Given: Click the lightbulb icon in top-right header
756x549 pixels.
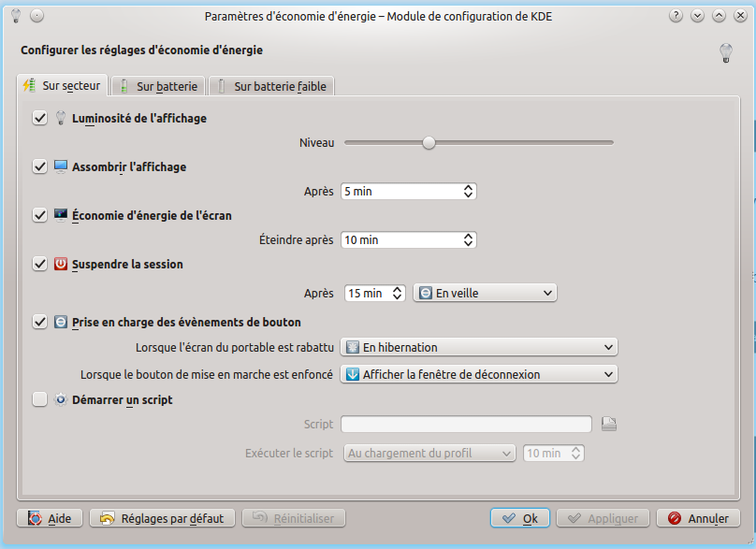Looking at the screenshot, I should pyautogui.click(x=725, y=52).
